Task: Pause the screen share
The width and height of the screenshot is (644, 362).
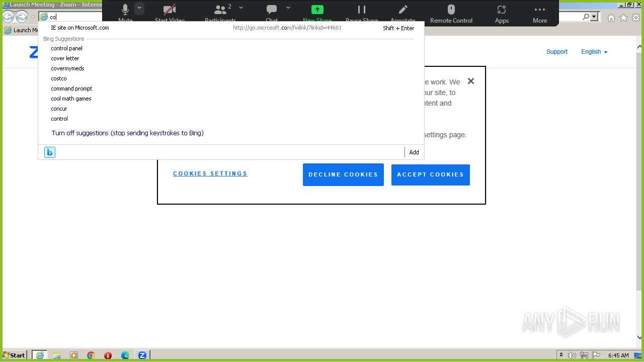Action: click(362, 14)
